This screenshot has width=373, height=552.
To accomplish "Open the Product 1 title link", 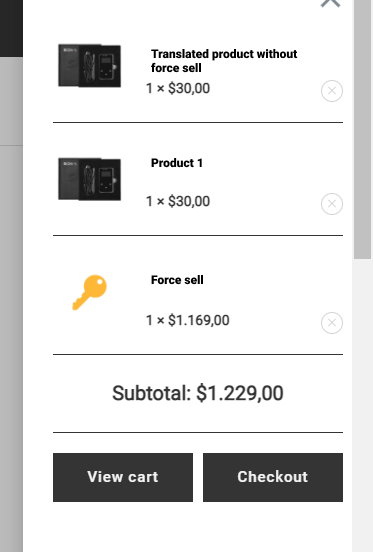I will (177, 163).
